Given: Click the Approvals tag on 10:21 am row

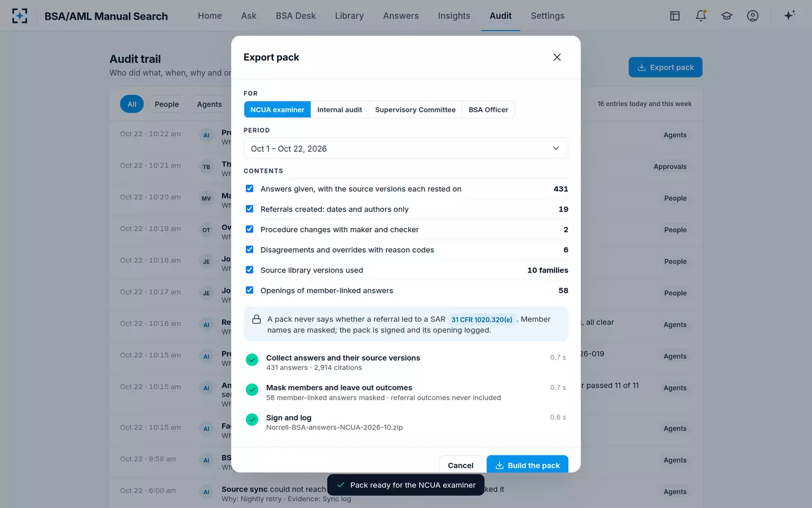Looking at the screenshot, I should click(670, 167).
